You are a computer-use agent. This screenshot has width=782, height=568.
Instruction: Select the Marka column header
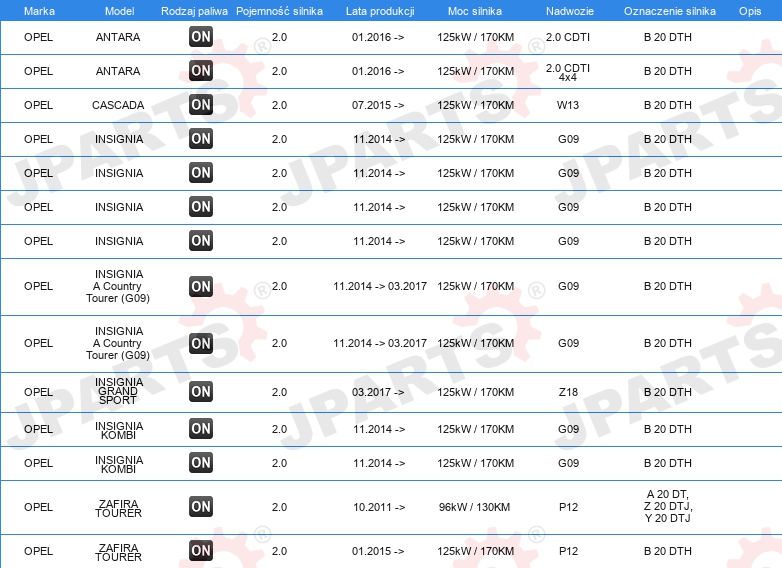point(39,11)
